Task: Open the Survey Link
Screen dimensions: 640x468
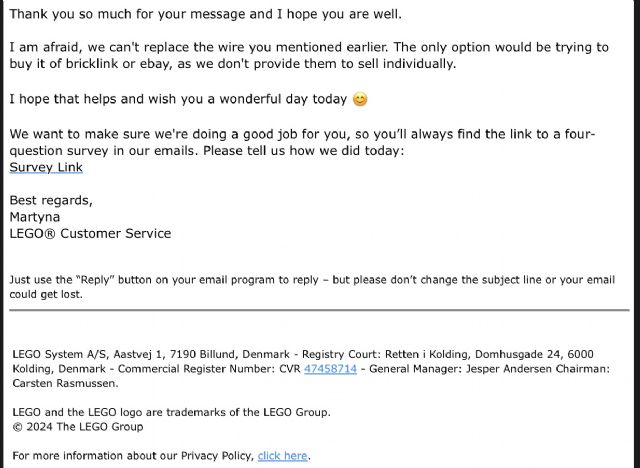Action: pos(46,167)
